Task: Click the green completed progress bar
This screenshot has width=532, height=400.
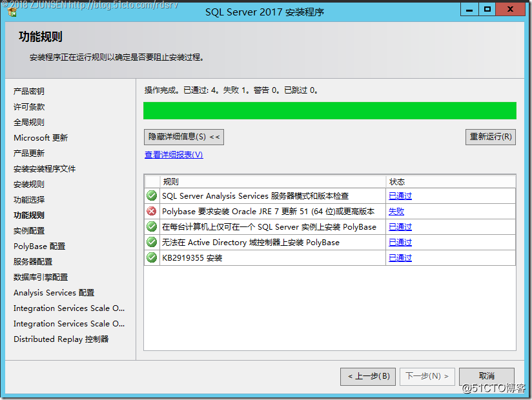Action: (330, 110)
